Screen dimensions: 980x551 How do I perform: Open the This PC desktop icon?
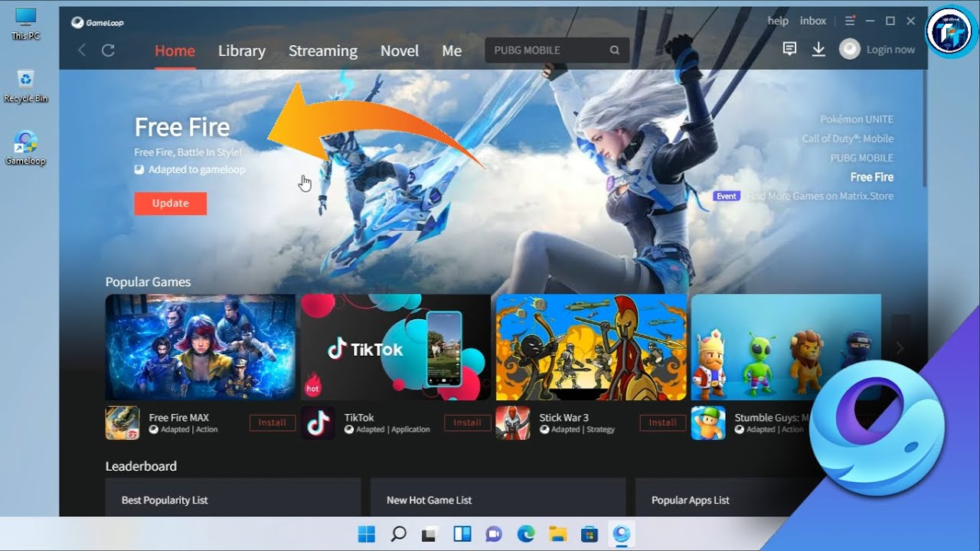coord(25,24)
